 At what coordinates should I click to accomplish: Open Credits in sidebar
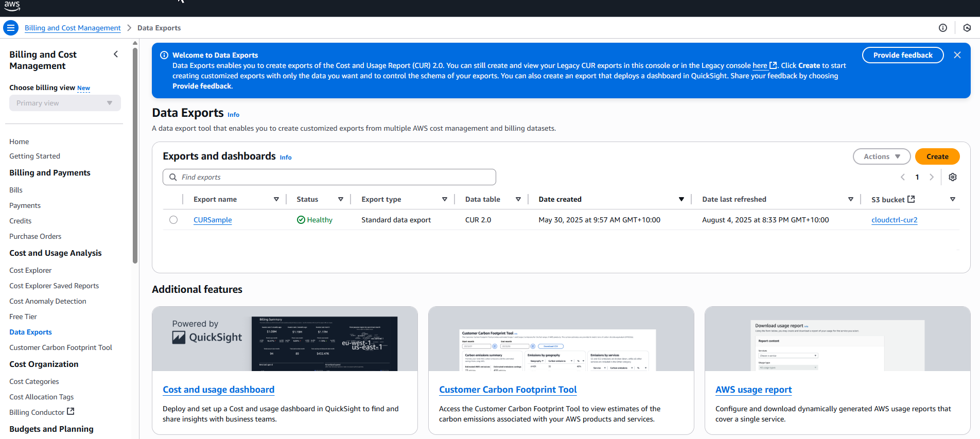coord(21,221)
